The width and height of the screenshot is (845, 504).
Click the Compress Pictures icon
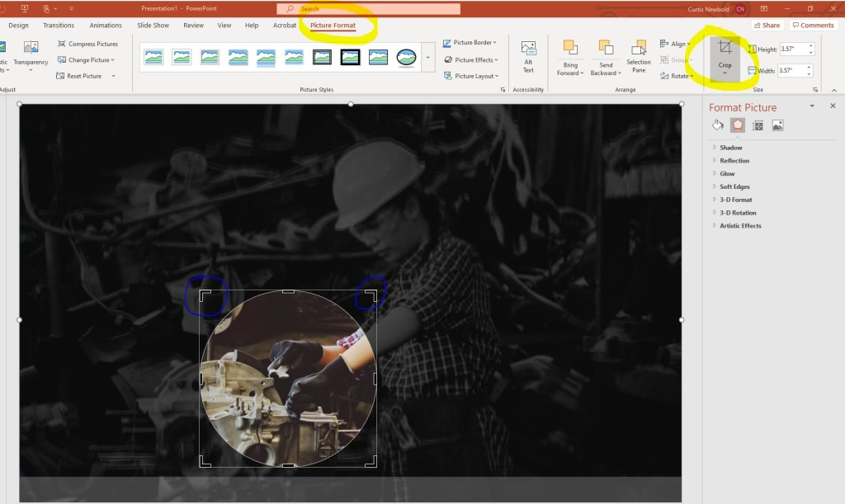(88, 43)
